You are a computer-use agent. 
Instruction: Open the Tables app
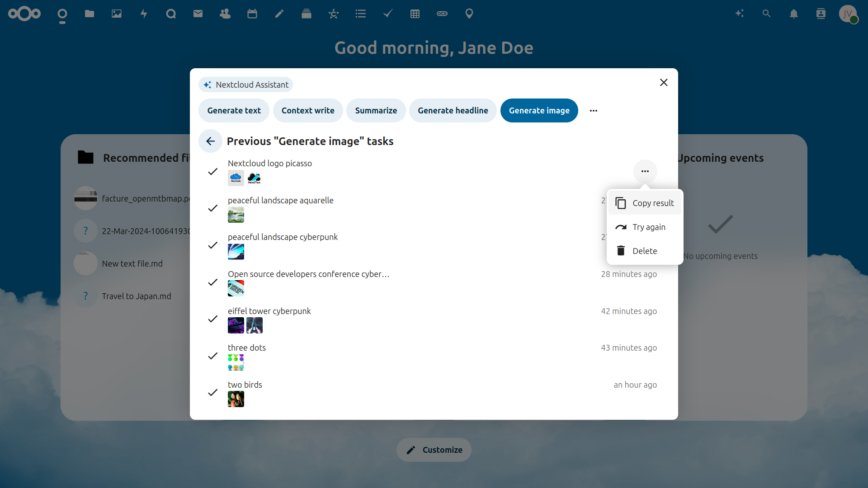click(x=415, y=14)
